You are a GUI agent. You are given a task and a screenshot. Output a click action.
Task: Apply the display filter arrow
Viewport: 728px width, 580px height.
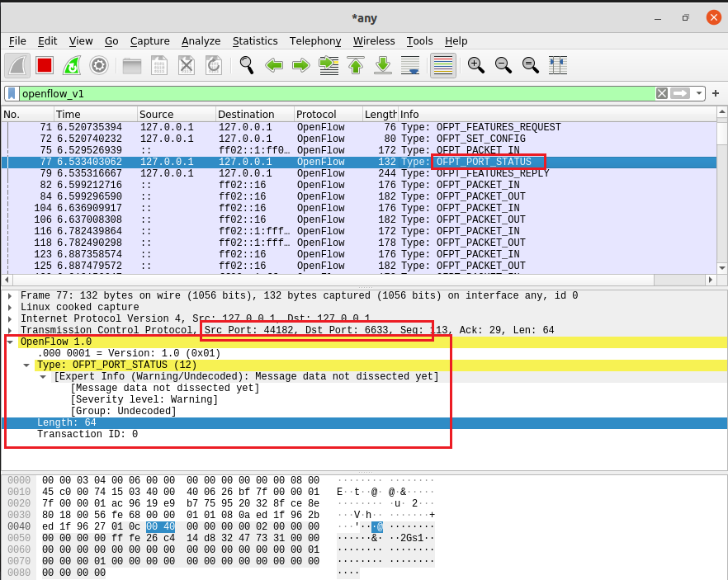pos(680,93)
